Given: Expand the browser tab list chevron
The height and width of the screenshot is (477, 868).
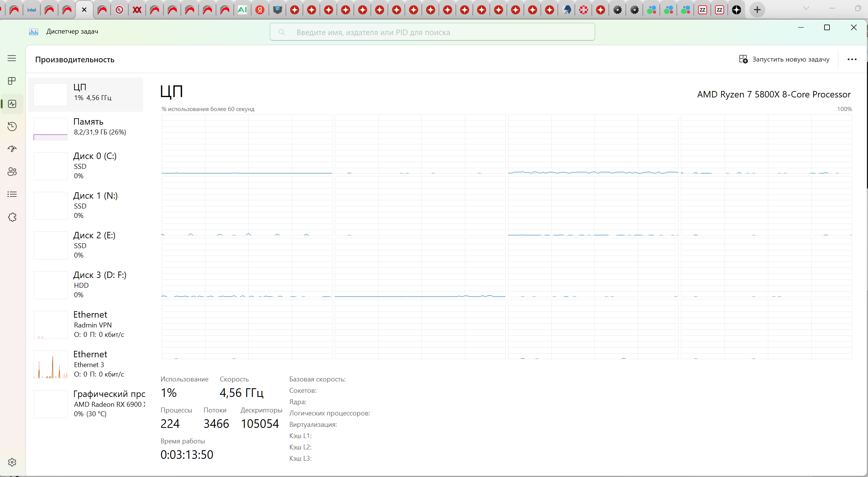Looking at the screenshot, I should point(806,8).
